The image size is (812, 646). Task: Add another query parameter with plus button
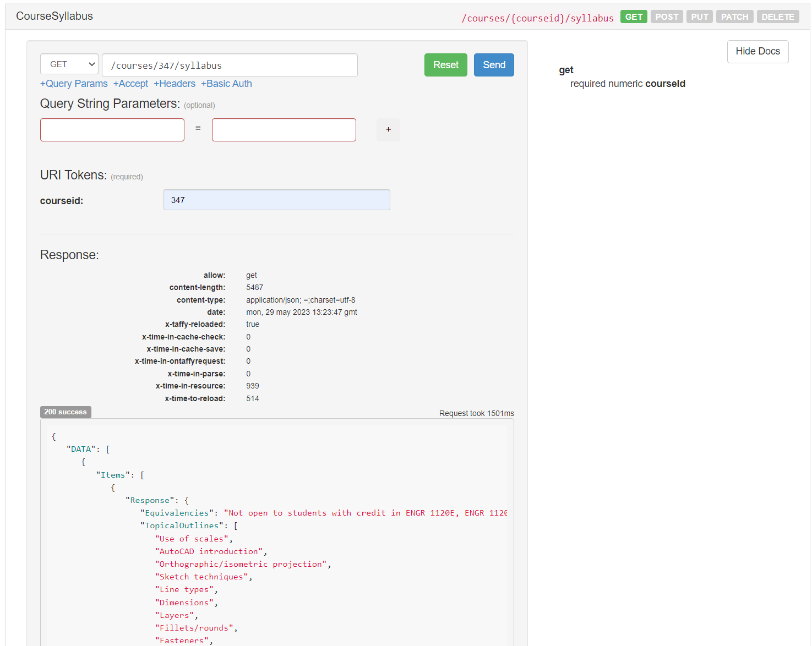point(388,130)
